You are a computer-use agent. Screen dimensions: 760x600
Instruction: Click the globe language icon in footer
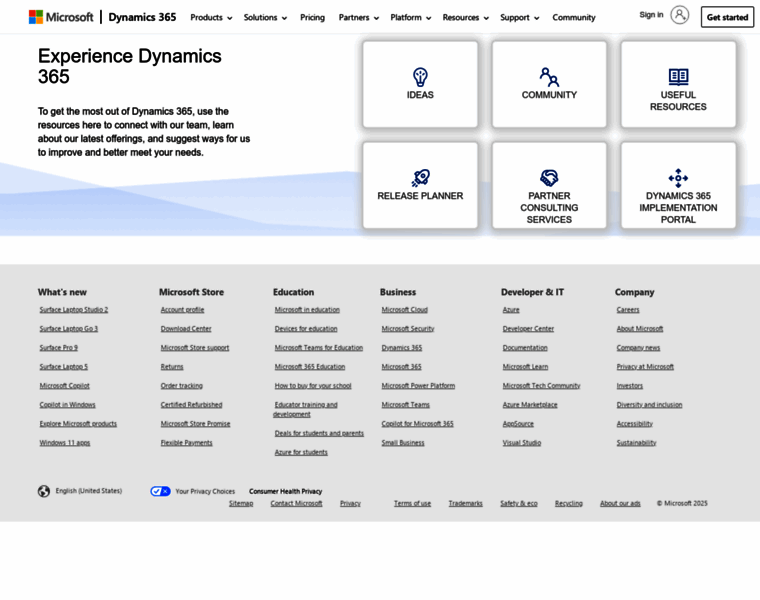point(44,491)
